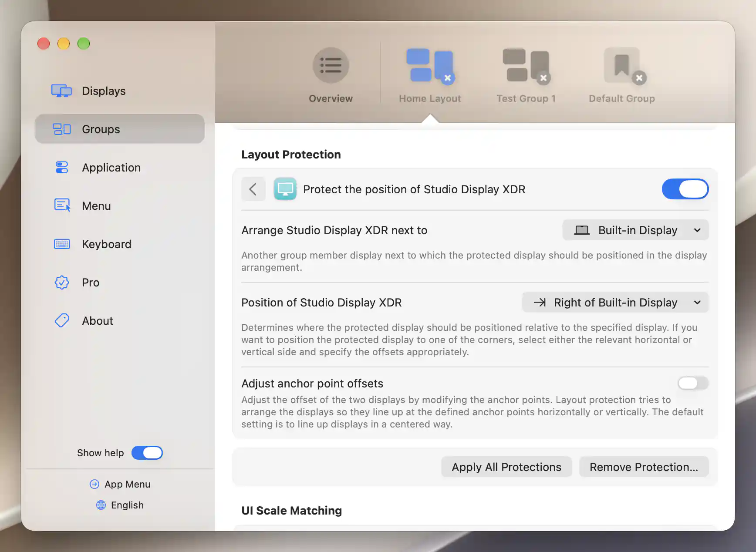The height and width of the screenshot is (552, 756).
Task: Open the Overview list icon
Action: coord(331,65)
